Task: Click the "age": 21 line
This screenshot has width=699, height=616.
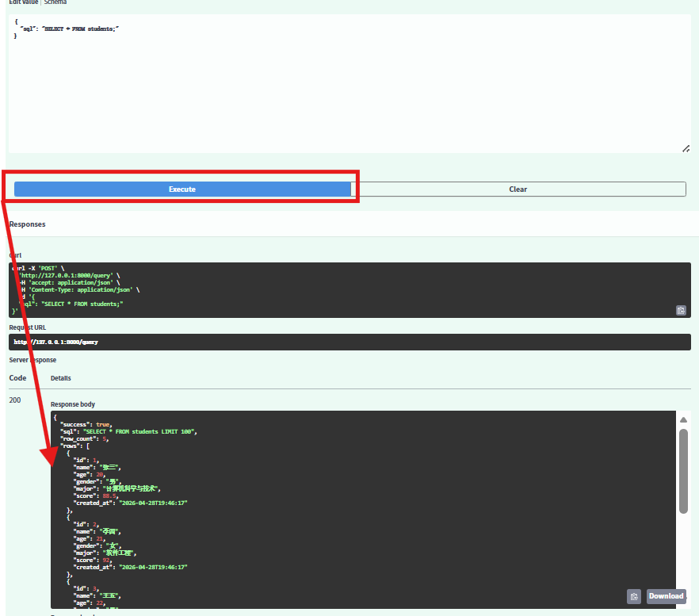Action: click(90, 539)
